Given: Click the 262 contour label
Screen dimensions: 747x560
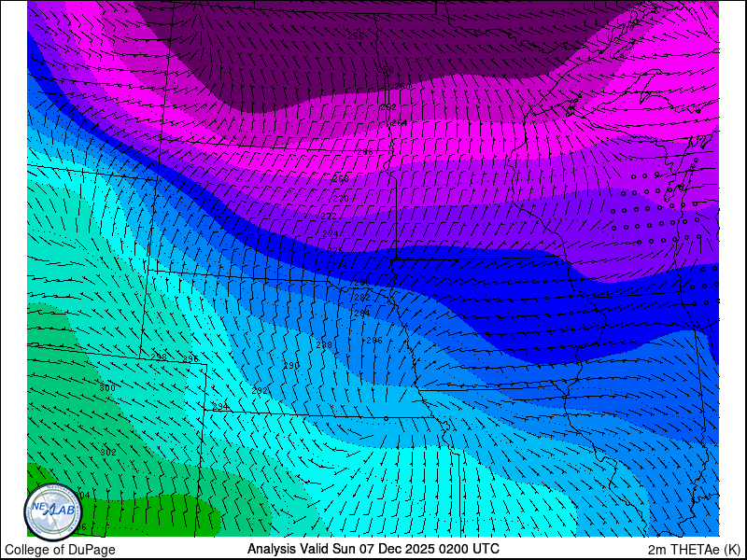Looking at the screenshot, I should coord(388,107).
